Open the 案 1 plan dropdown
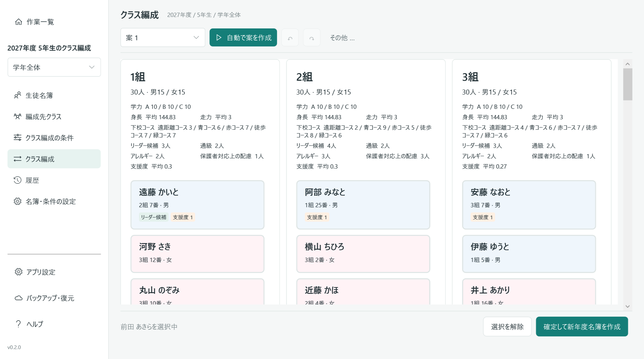Viewport: 644px width, 359px height. 163,38
